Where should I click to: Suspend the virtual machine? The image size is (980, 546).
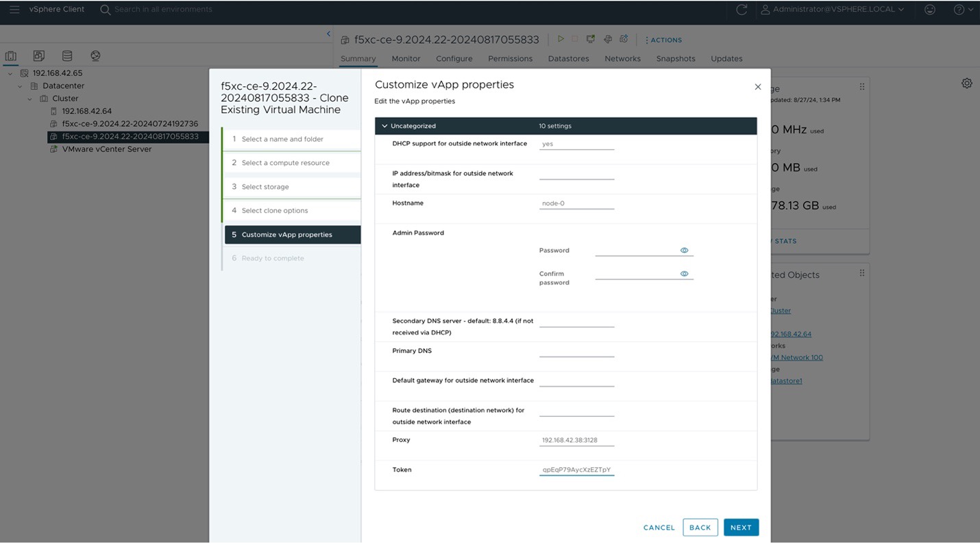pyautogui.click(x=575, y=39)
